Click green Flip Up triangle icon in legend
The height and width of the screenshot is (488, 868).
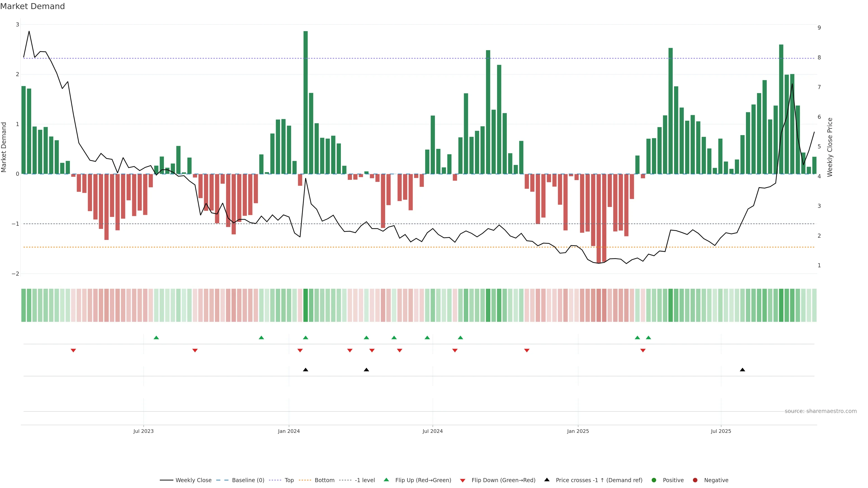[387, 480]
